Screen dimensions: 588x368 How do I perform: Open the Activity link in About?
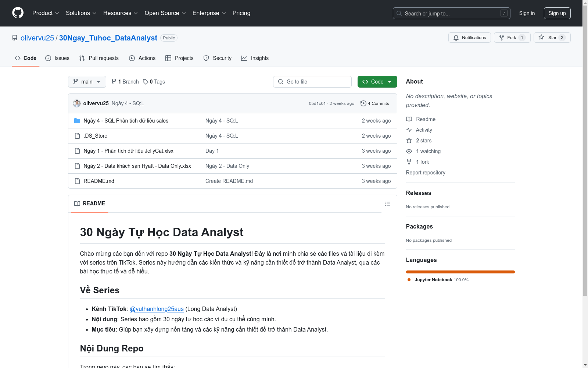[419, 130]
